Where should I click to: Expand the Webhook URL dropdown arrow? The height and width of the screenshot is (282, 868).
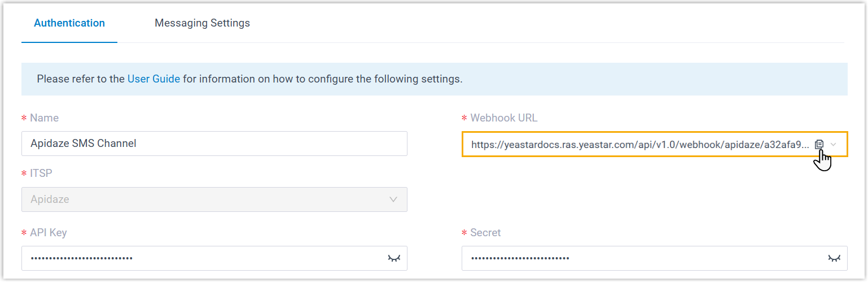point(834,145)
